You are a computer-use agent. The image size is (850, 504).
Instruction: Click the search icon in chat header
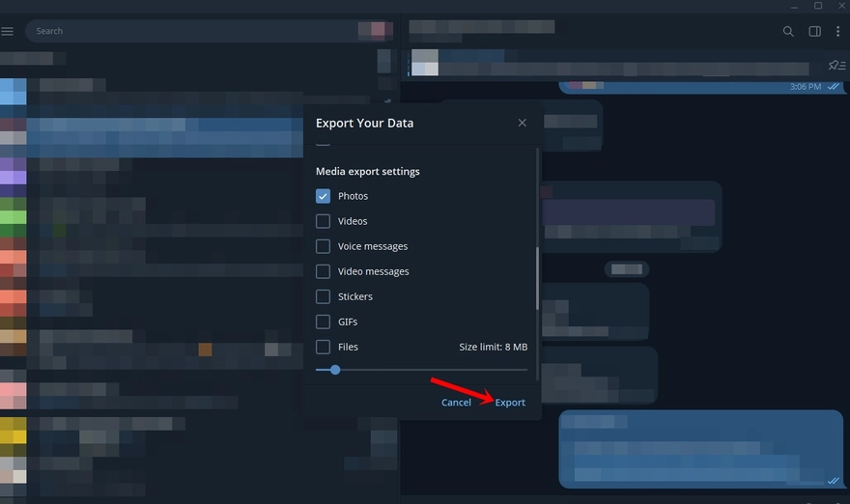coord(789,32)
